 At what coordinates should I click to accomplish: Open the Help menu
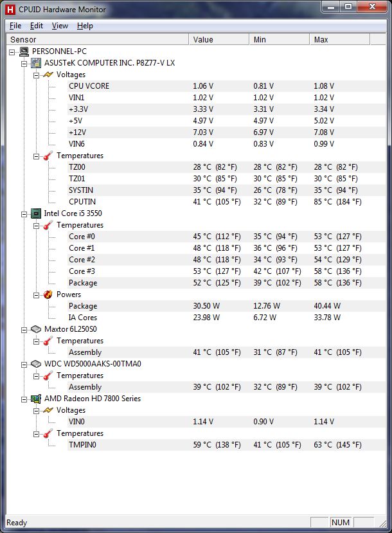pos(85,26)
